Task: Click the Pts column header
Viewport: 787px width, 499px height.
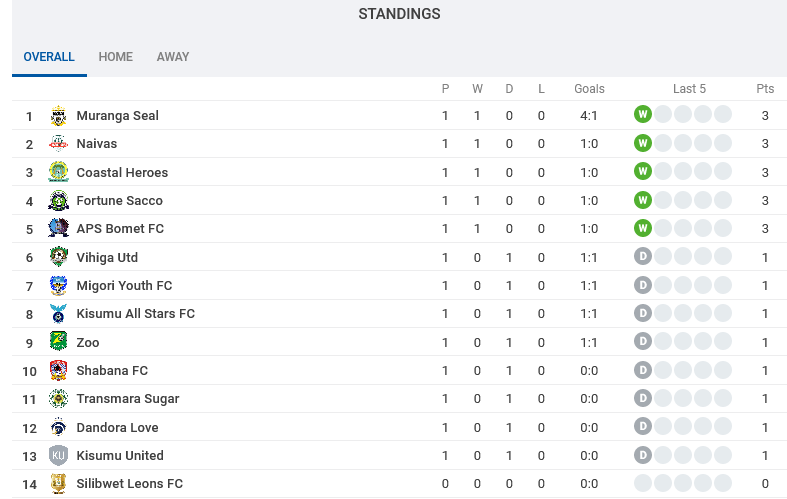Action: coord(765,89)
